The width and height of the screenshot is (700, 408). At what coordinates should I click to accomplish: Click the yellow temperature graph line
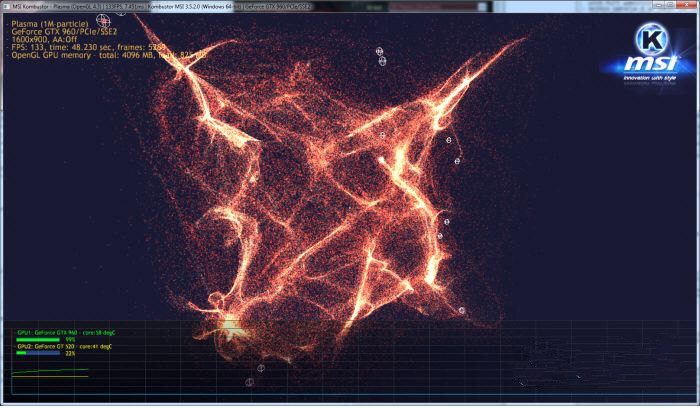point(50,377)
